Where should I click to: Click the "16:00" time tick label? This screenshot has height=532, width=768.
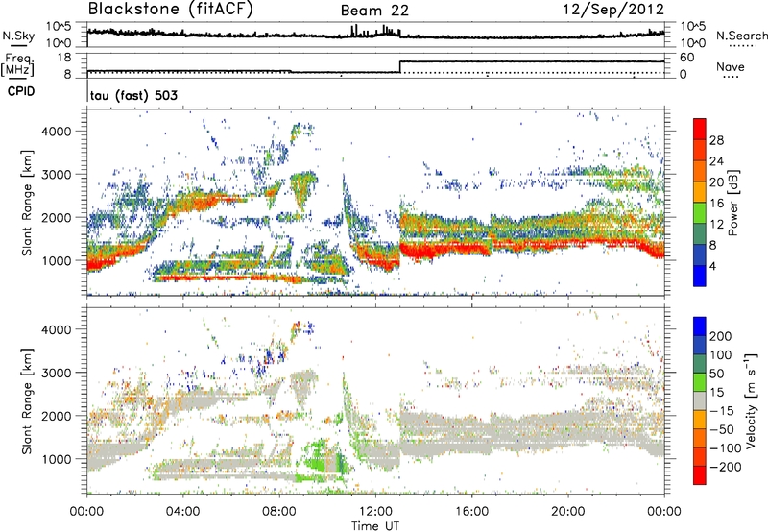pos(471,512)
